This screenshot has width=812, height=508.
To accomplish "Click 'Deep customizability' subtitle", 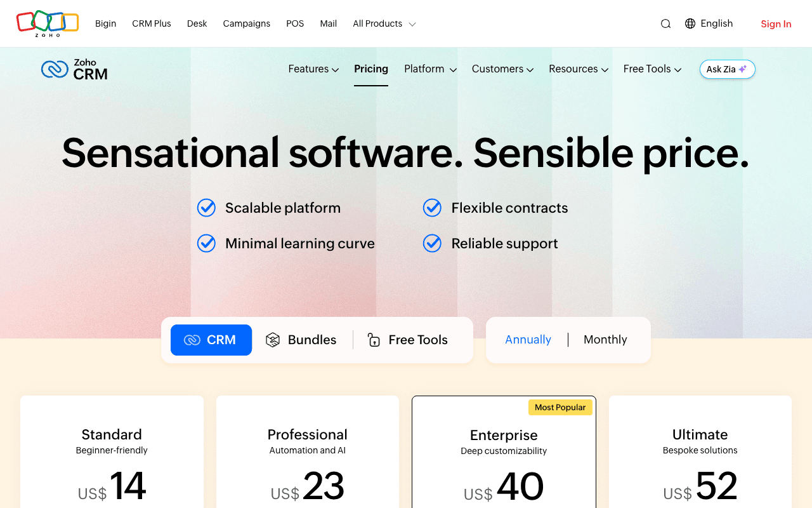I will tap(504, 451).
